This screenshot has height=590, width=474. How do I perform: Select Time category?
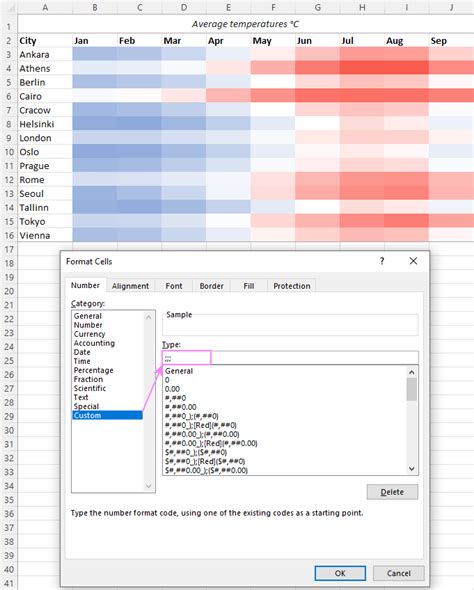107,361
